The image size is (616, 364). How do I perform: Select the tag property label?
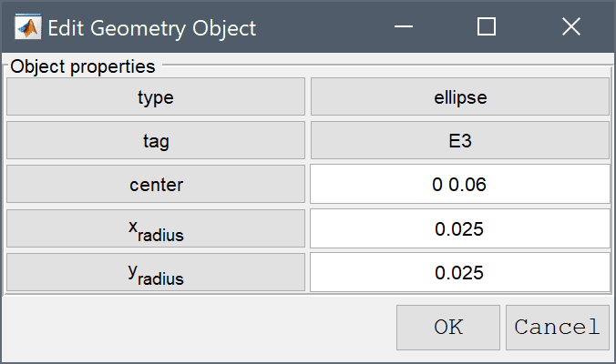(156, 140)
